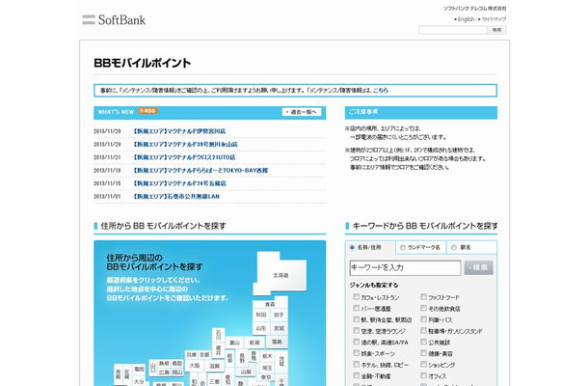
Task: Select 宮城 on the prefecture map
Action: click(x=279, y=328)
